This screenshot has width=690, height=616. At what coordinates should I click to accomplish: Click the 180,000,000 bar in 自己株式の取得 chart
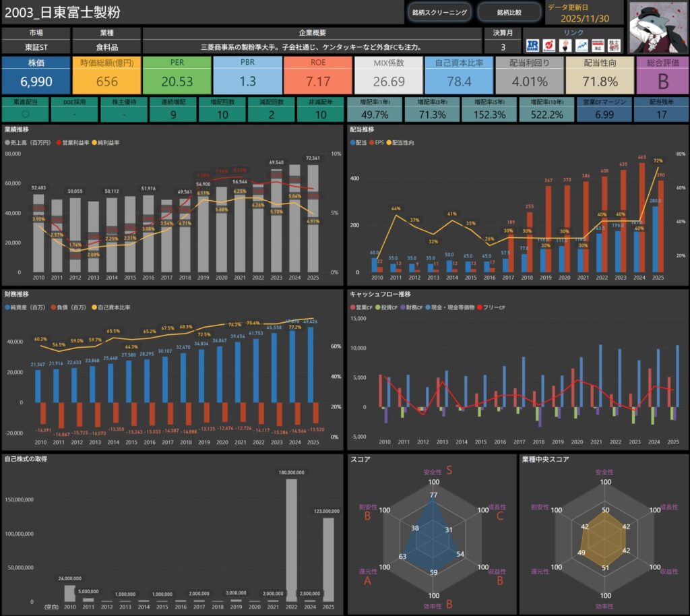[292, 540]
